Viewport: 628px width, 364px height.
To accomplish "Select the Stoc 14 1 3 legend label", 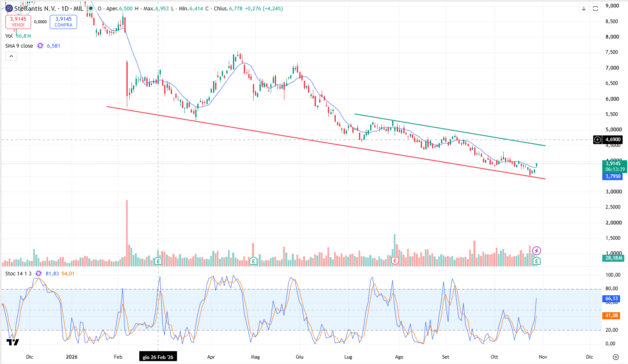I will (x=18, y=273).
